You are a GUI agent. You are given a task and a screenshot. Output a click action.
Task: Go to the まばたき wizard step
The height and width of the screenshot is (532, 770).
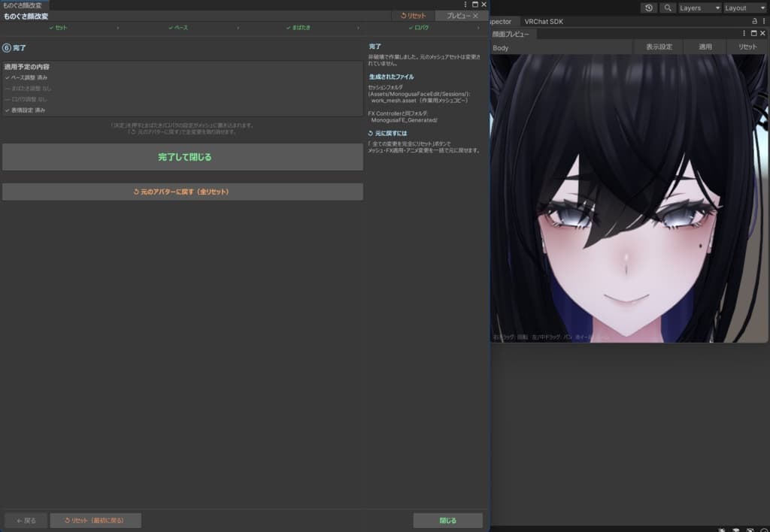(298, 28)
